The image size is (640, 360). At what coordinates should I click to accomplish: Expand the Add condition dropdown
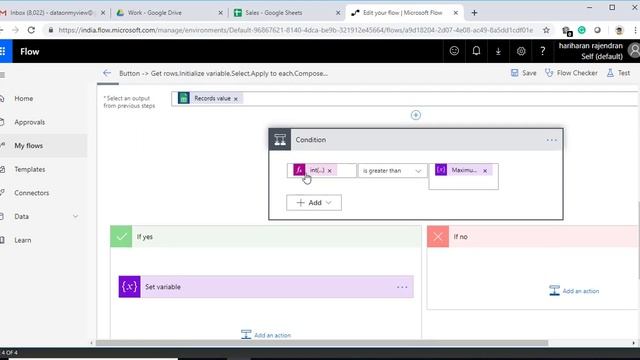pyautogui.click(x=314, y=202)
